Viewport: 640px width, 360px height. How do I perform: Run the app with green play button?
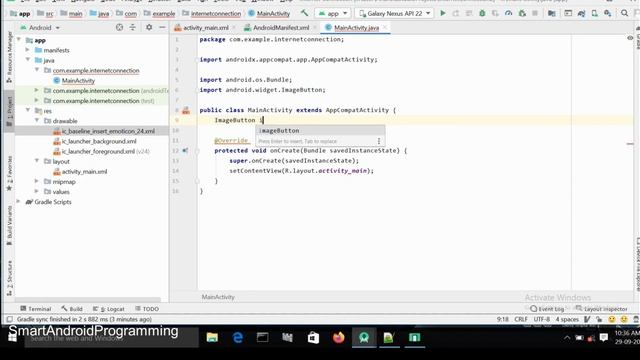[x=443, y=13]
